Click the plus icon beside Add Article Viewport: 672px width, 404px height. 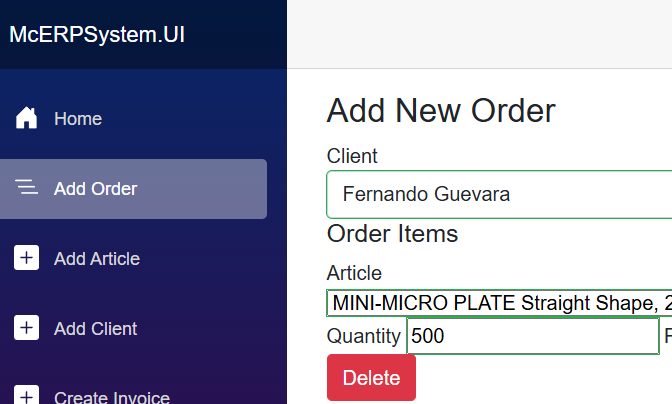27,258
